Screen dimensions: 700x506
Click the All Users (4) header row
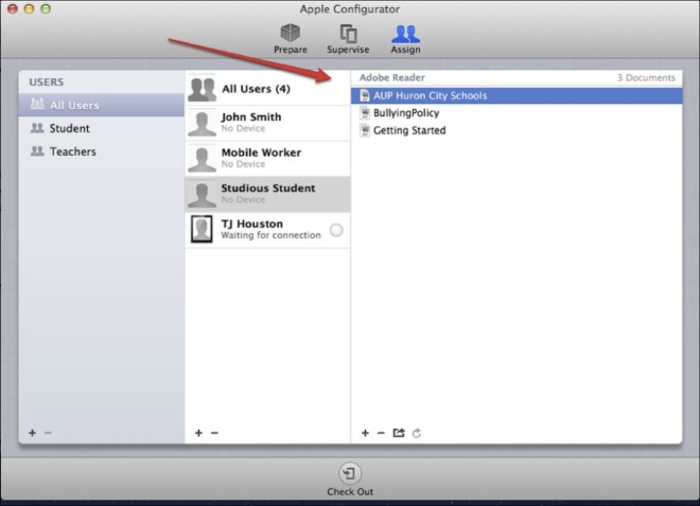point(268,88)
